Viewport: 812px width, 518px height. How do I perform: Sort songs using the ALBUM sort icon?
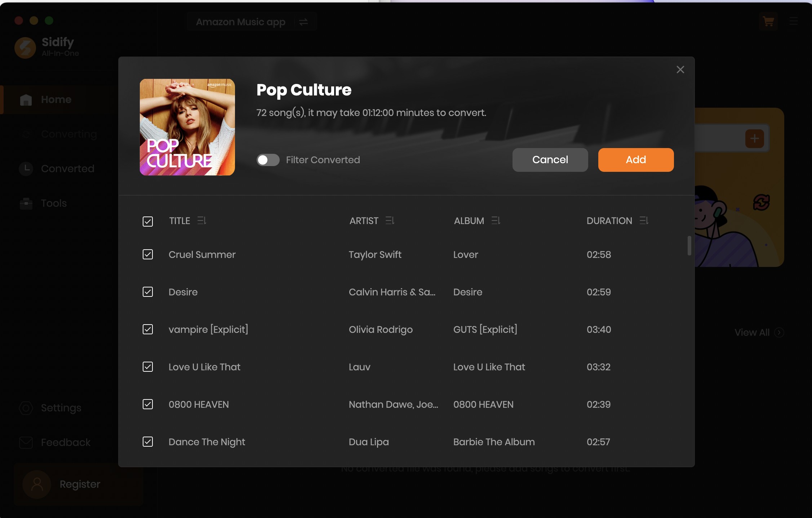pos(496,220)
